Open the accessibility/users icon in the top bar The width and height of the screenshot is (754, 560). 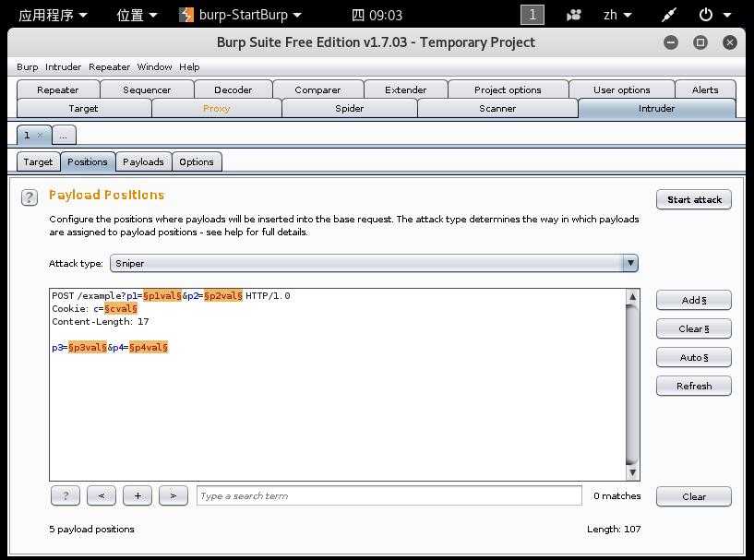[574, 15]
